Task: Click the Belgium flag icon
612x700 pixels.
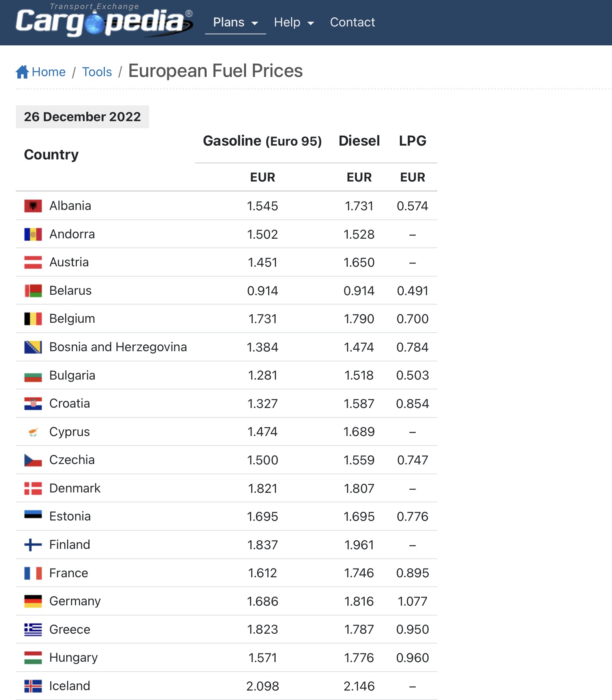Action: point(33,319)
